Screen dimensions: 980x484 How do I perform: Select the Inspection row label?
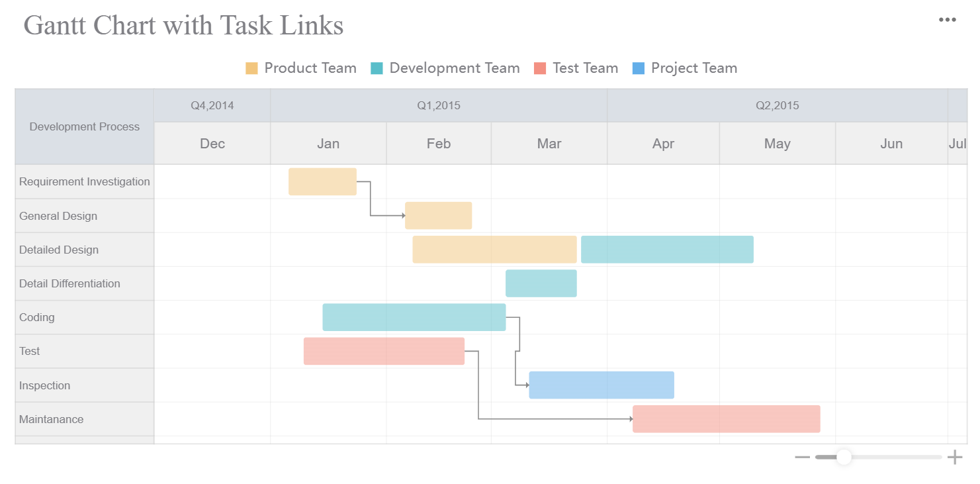pos(44,385)
